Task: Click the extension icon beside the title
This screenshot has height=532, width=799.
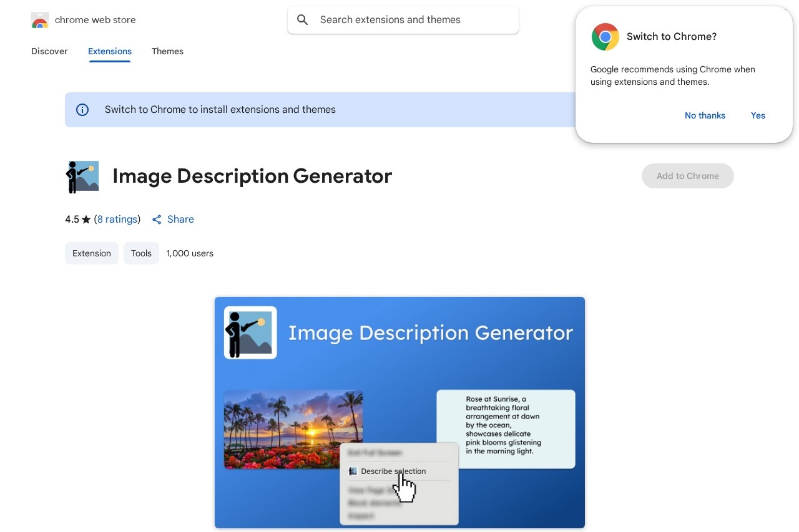Action: (82, 177)
